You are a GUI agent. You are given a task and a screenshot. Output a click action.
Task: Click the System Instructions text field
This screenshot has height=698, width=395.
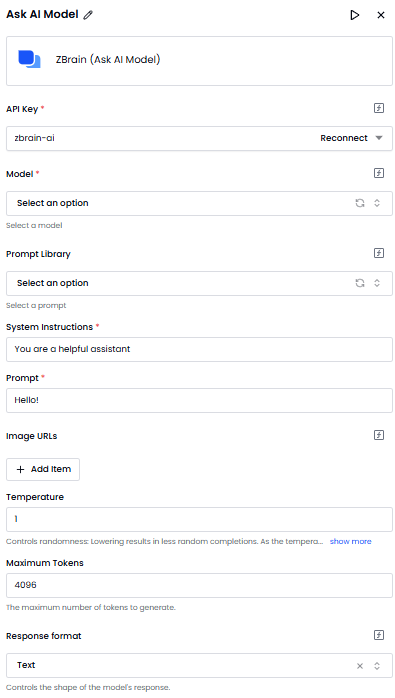pos(199,349)
